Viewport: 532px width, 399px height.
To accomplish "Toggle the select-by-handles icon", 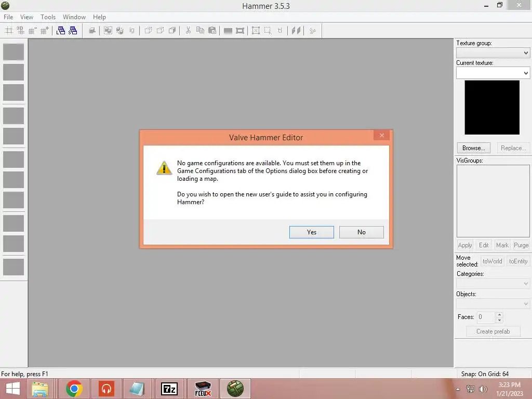I will pyautogui.click(x=256, y=31).
